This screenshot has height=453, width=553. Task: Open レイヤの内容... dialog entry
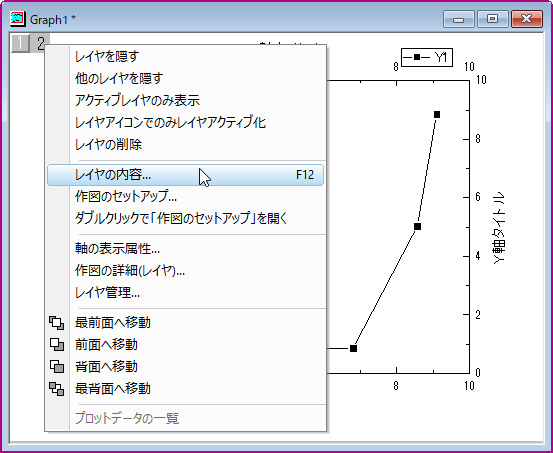pos(186,175)
